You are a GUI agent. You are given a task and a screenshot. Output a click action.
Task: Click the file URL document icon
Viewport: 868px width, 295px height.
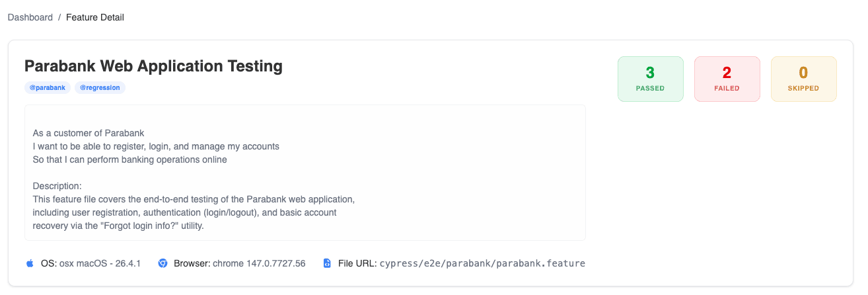327,263
